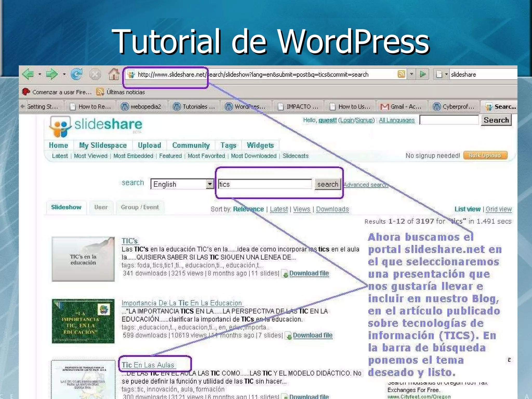
Task: Click the browser Forward arrow
Action: tap(51, 75)
